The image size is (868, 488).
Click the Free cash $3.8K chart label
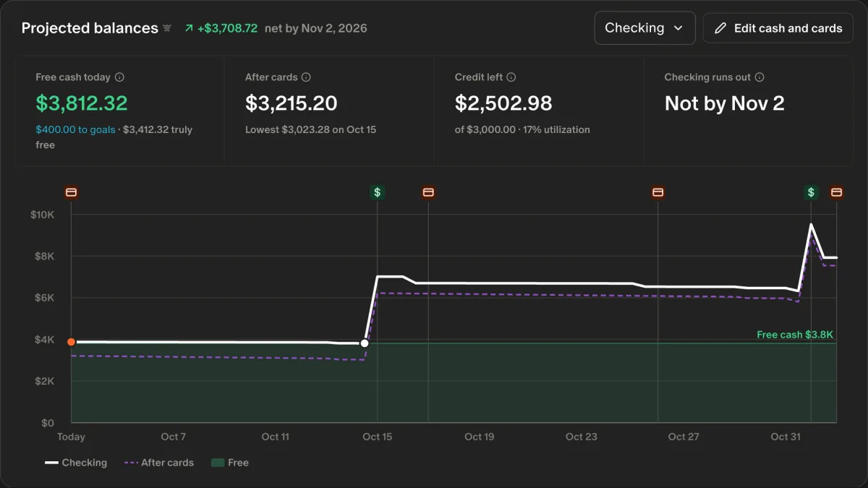point(795,335)
